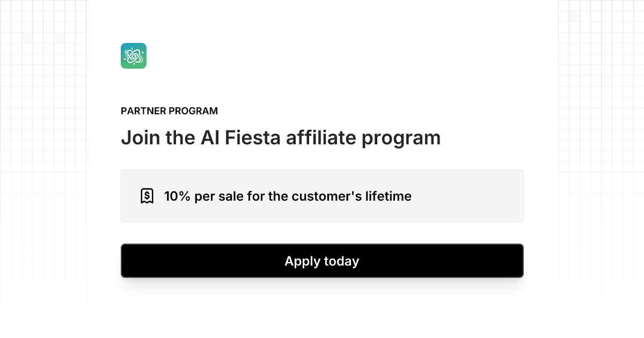Click the gray commission info card
The image size is (644, 338).
[322, 195]
